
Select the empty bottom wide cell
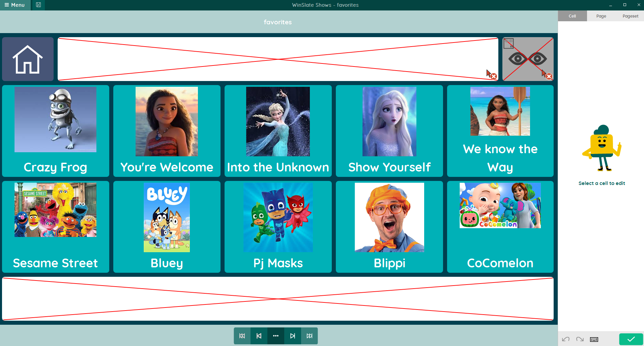(x=278, y=299)
